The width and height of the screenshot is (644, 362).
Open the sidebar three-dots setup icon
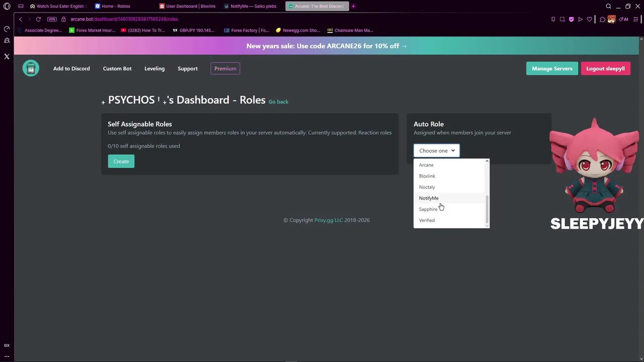coord(7,356)
